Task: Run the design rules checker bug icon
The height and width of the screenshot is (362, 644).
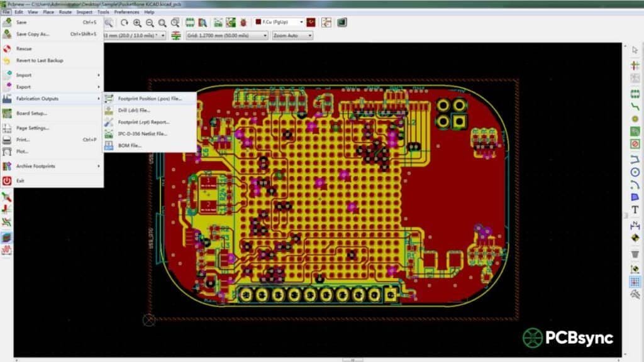Action: tap(243, 23)
